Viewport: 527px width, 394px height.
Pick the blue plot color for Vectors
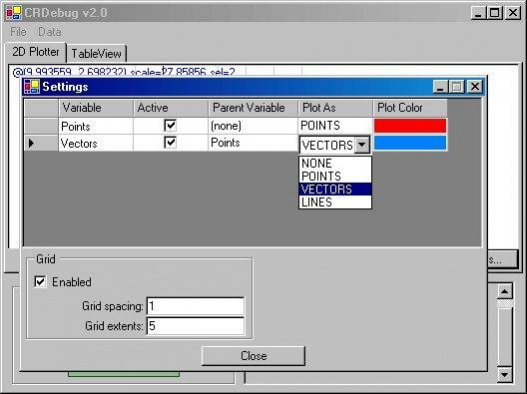[410, 143]
